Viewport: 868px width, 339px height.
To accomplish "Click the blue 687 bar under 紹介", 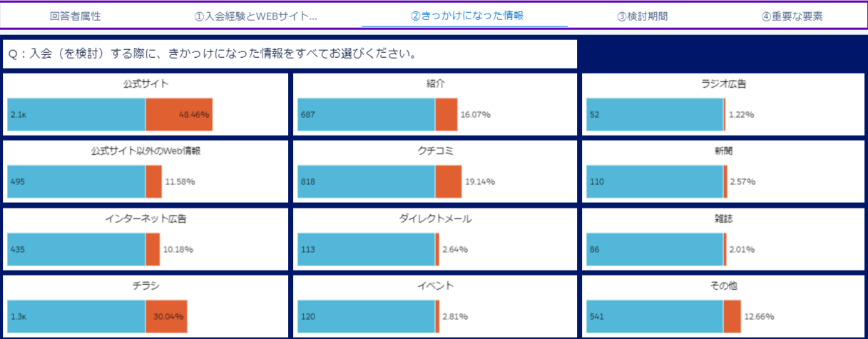I will (x=366, y=114).
